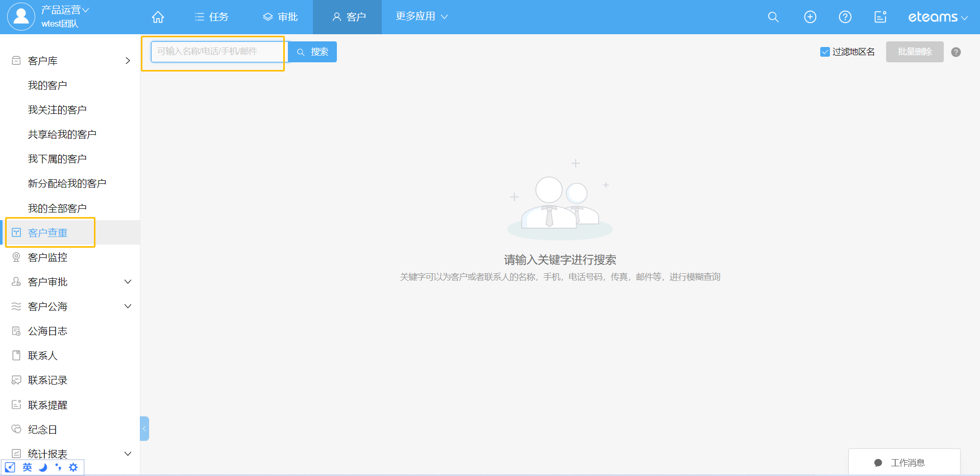The image size is (980, 476).
Task: Focus the customer name/phone search field
Action: [218, 52]
